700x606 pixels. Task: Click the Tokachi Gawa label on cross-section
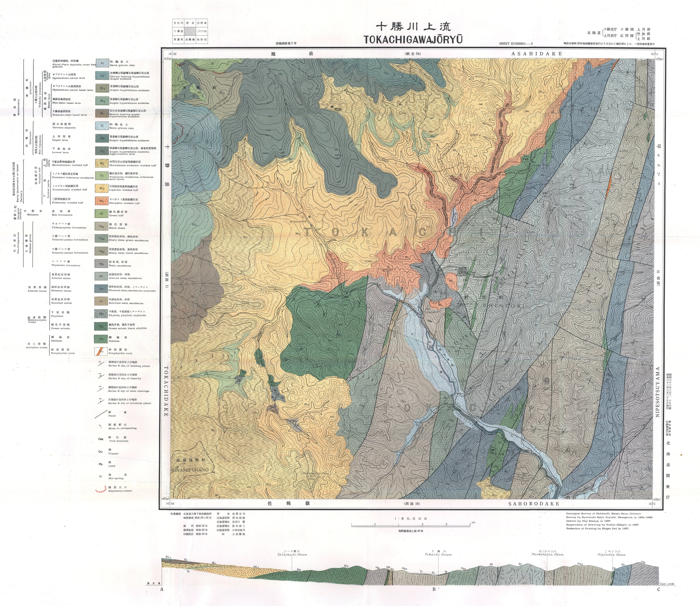[x=438, y=554]
